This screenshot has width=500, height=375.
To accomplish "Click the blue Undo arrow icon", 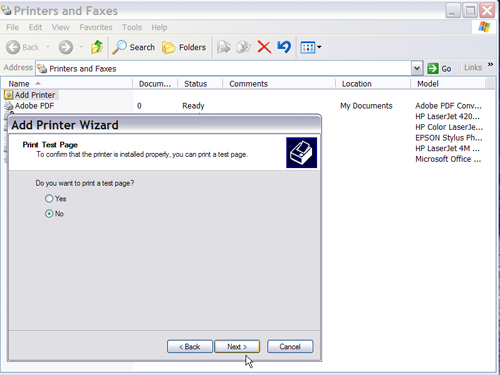I will point(284,47).
